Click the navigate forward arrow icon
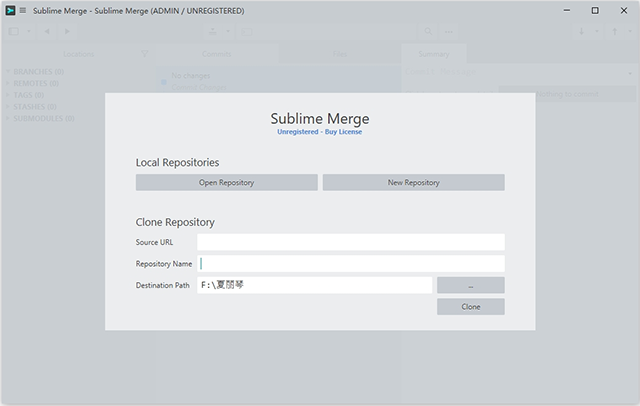640x406 pixels. [66, 32]
